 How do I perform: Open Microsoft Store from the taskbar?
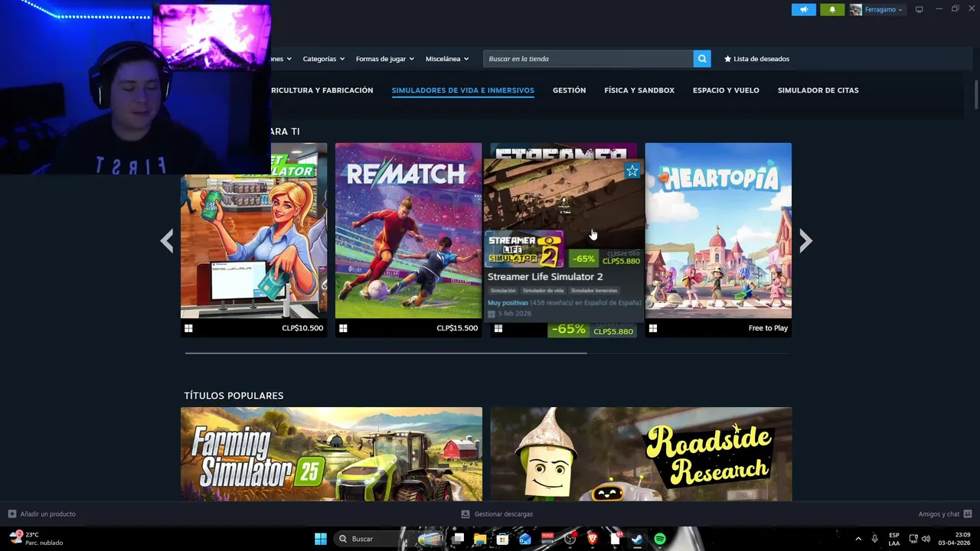click(x=502, y=539)
